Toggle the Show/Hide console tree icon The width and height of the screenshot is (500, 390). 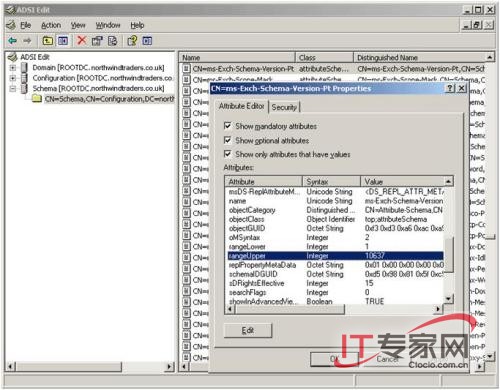tap(63, 41)
